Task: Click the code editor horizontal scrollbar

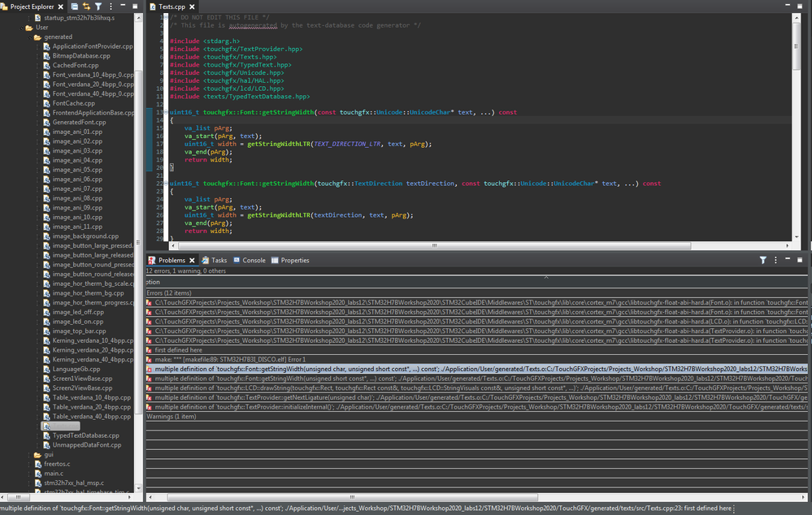Action: pyautogui.click(x=433, y=246)
